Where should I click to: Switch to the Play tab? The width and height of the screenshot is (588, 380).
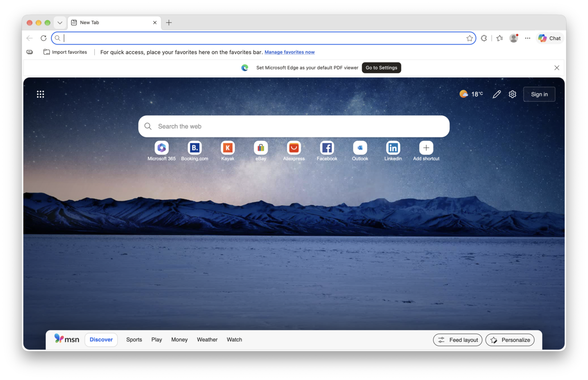[156, 340]
